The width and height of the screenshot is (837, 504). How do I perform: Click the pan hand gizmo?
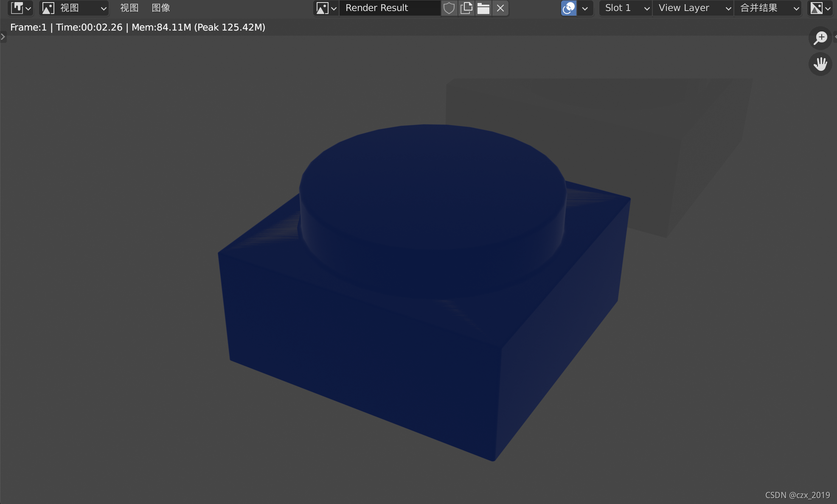click(x=820, y=64)
